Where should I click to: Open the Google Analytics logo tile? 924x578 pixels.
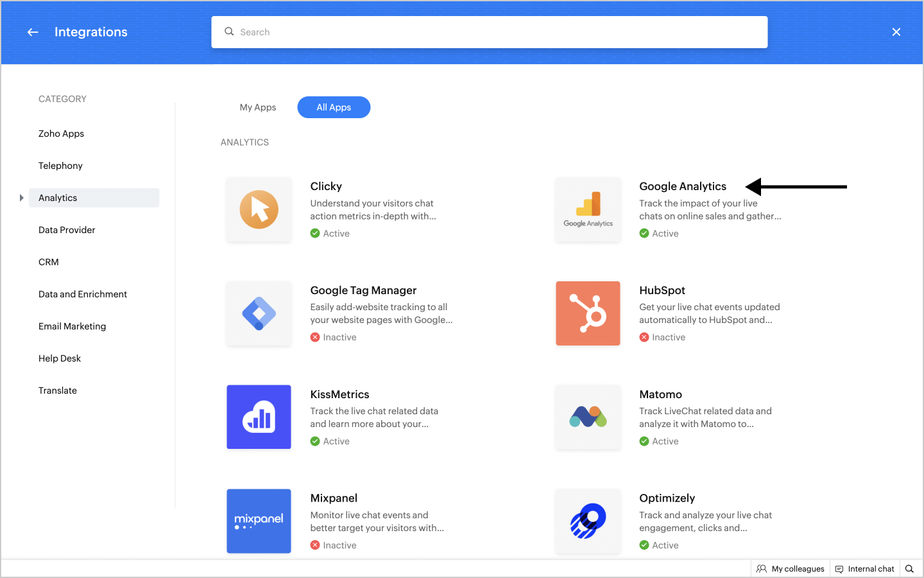coord(588,209)
